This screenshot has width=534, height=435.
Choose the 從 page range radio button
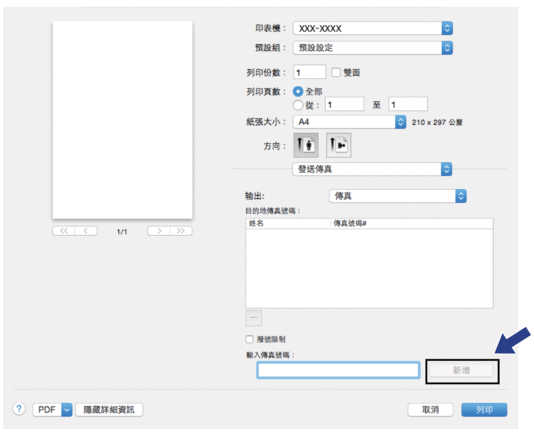click(298, 105)
